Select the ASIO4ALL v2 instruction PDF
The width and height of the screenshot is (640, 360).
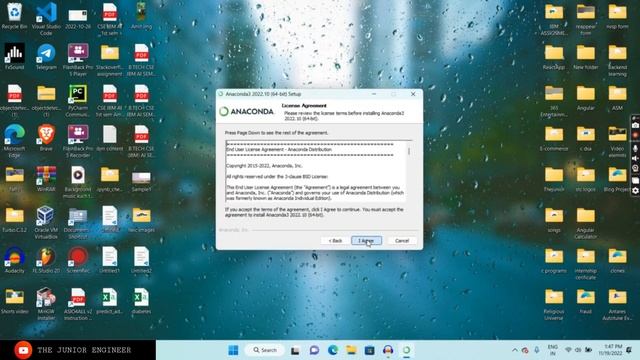(78, 304)
